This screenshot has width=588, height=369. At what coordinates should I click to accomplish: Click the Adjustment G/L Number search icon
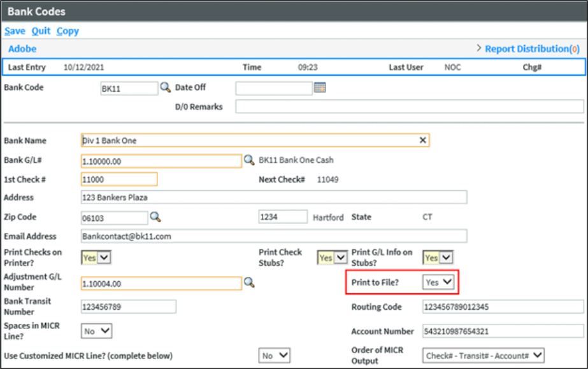coord(249,282)
